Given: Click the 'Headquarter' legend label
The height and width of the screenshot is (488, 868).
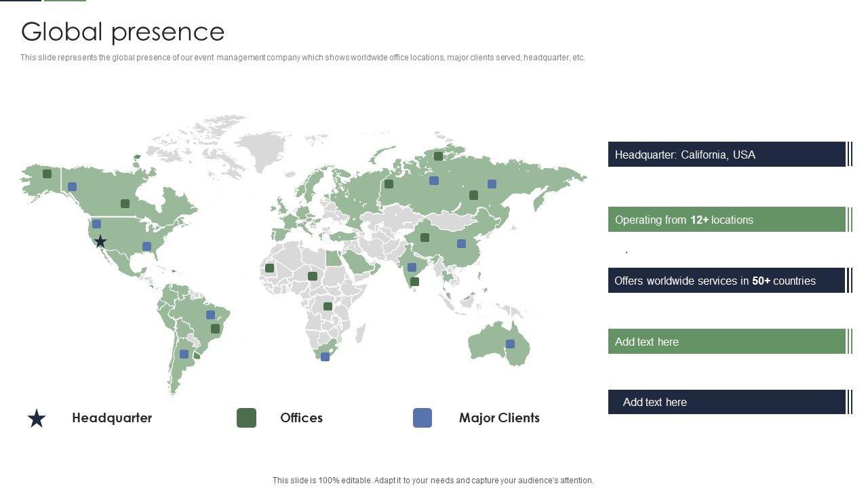Looking at the screenshot, I should click(112, 418).
